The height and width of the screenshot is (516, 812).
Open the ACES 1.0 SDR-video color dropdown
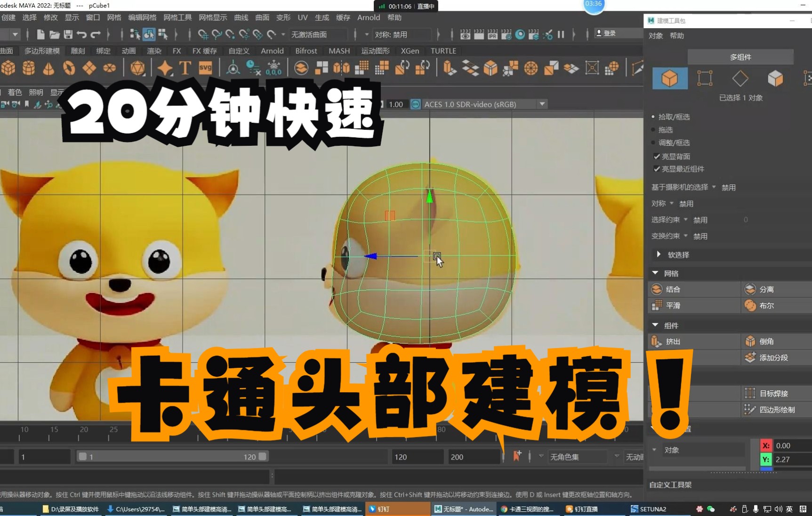tap(541, 104)
